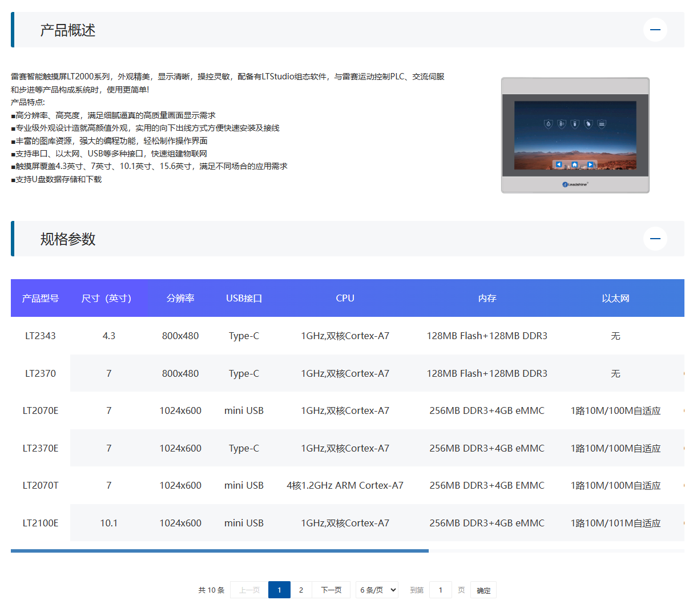Toggle the 产品概述 minus button
The width and height of the screenshot is (697, 616).
tap(655, 30)
